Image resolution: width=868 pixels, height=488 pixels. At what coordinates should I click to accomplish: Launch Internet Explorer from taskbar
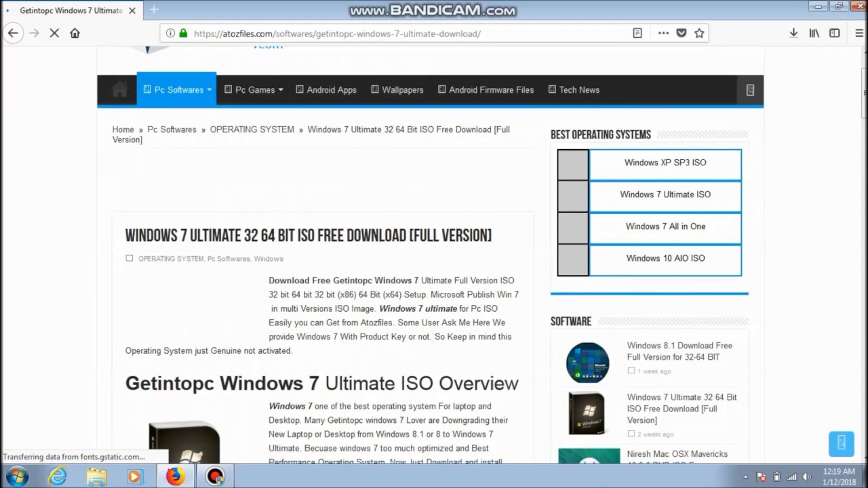coord(57,476)
